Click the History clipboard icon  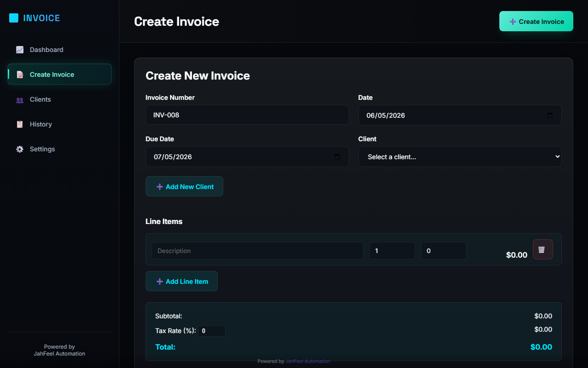point(20,124)
